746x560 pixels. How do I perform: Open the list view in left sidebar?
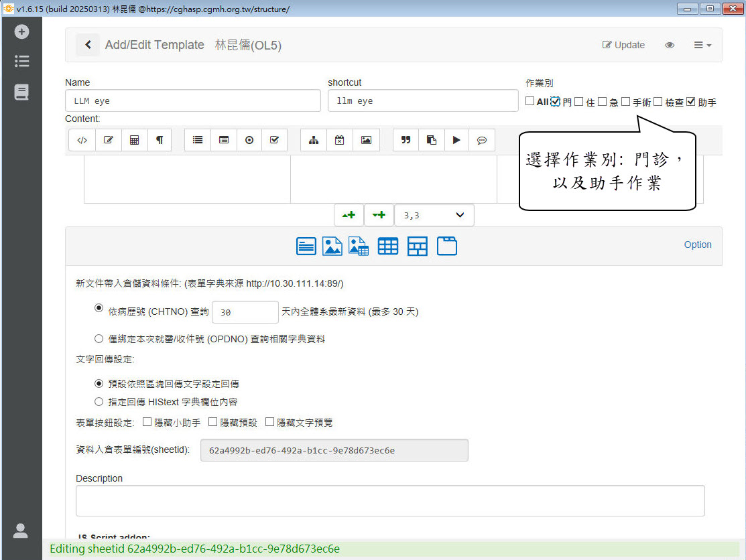click(21, 61)
